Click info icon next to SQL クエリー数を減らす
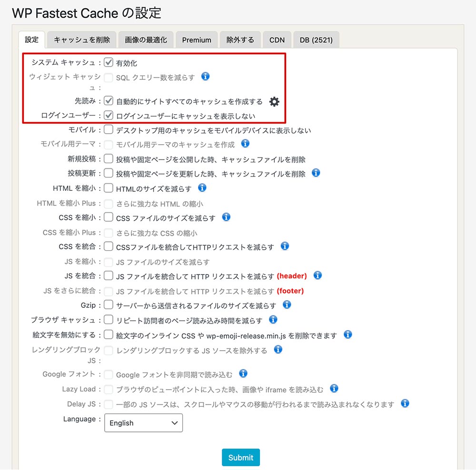Image resolution: width=476 pixels, height=470 pixels. point(205,77)
